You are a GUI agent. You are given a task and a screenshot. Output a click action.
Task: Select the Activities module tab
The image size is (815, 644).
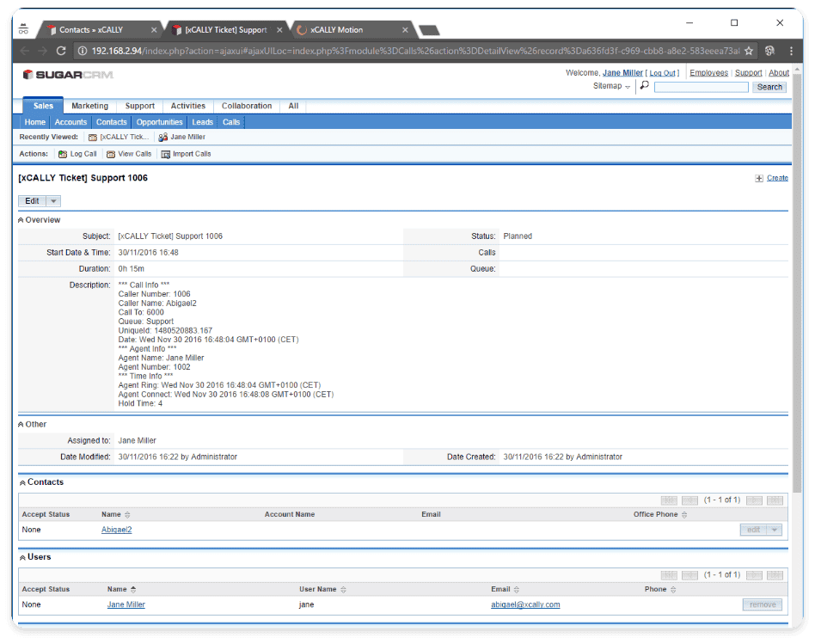[x=188, y=106]
